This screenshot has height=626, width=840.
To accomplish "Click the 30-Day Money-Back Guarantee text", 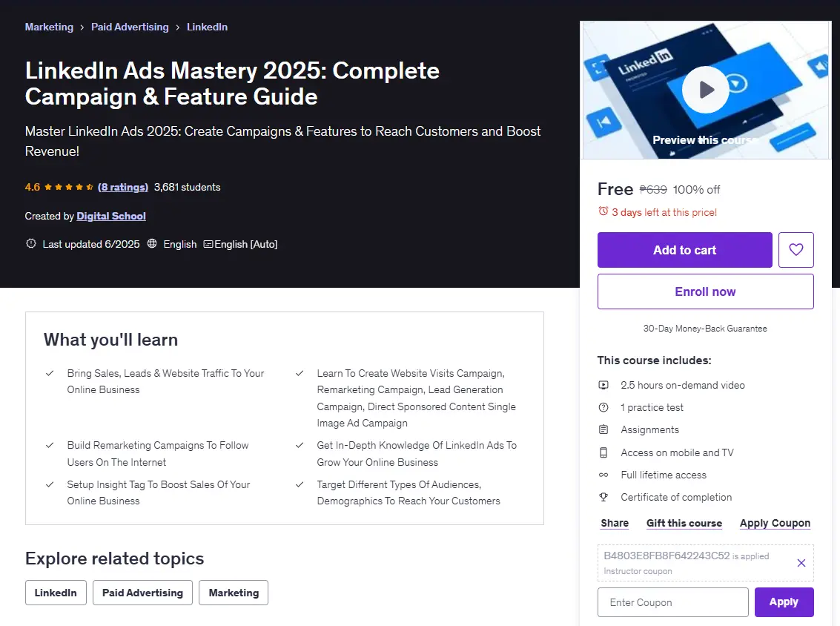I will [x=705, y=329].
